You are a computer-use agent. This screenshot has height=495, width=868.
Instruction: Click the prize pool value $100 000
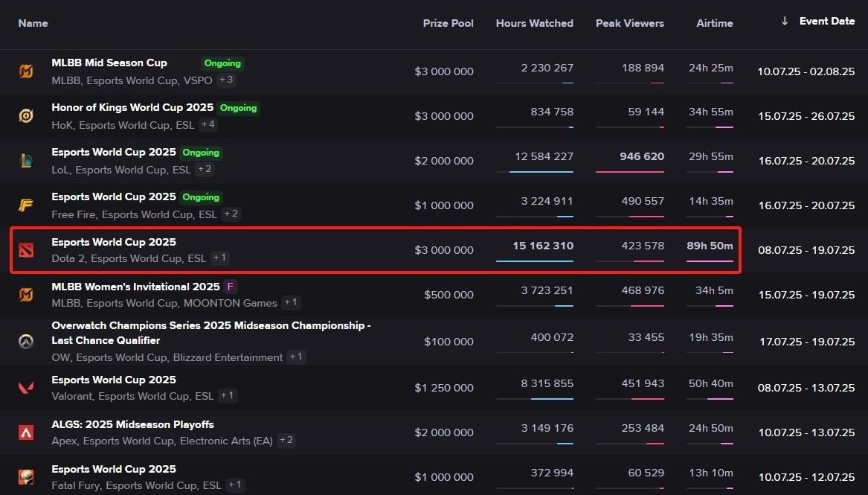[449, 342]
